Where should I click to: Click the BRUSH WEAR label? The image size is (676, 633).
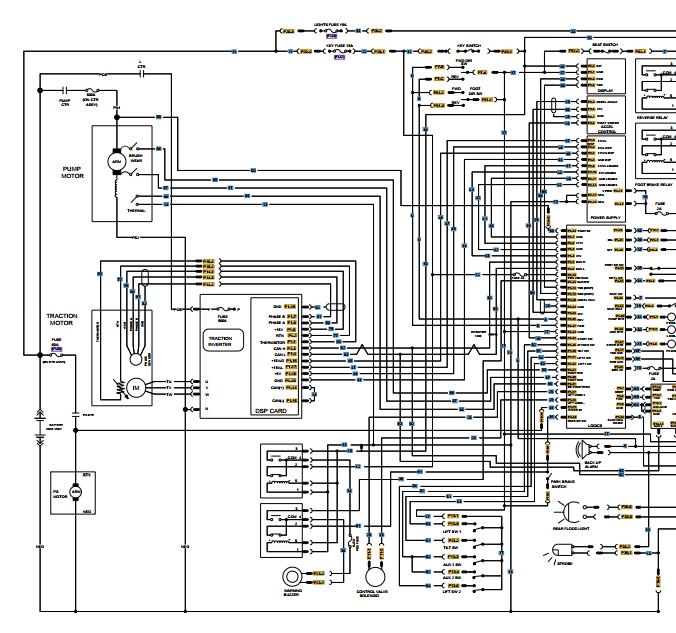(x=135, y=158)
